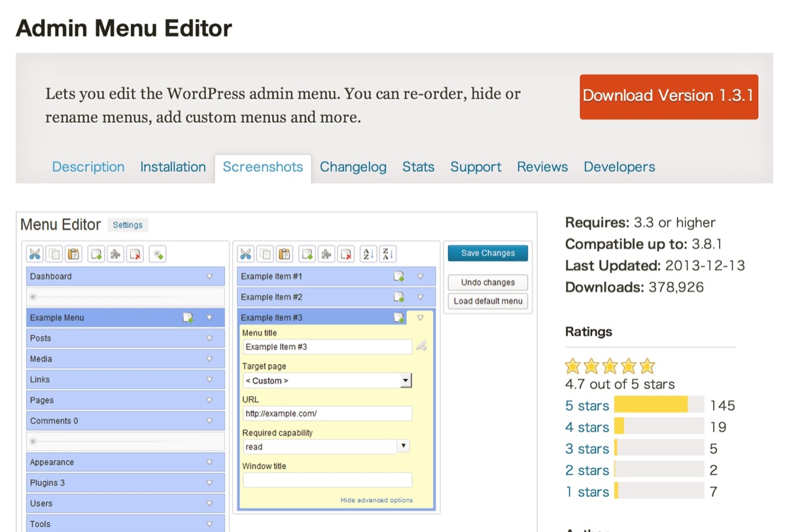
Task: Click the 5 stars rating bar
Action: pyautogui.click(x=659, y=405)
